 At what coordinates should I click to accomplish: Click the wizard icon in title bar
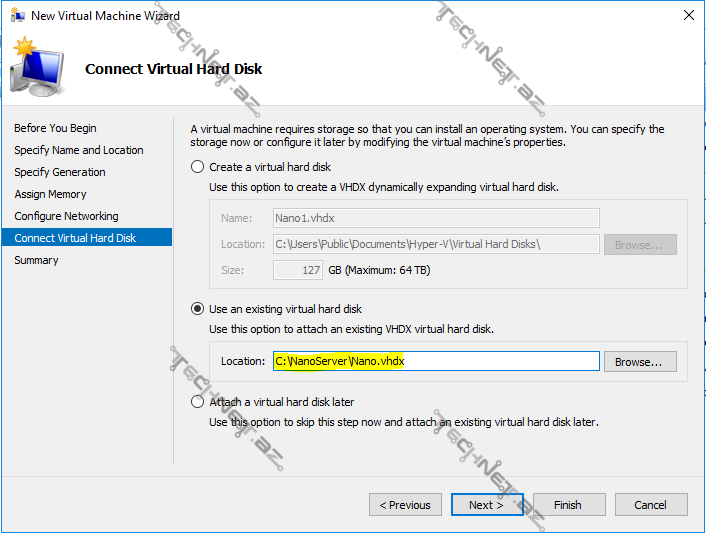[16, 15]
